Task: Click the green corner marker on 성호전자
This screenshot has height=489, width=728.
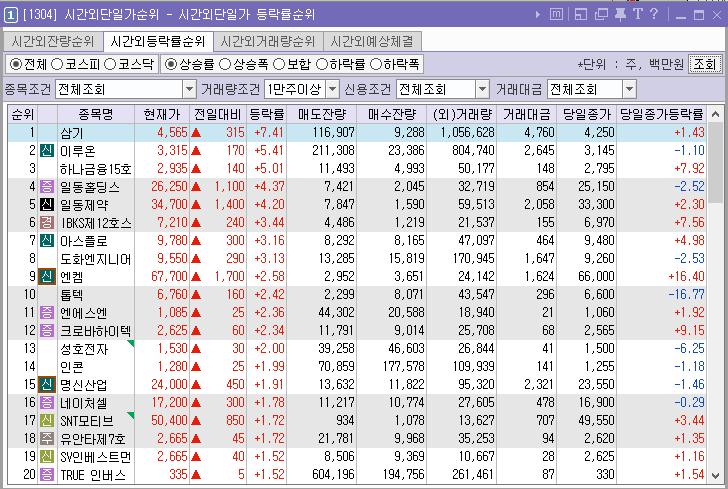Action: pyautogui.click(x=131, y=343)
